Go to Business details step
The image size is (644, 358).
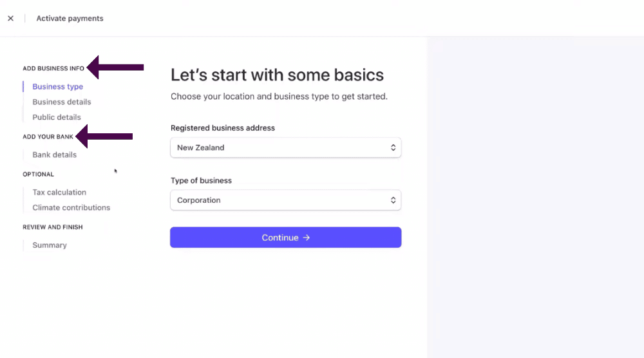(62, 102)
